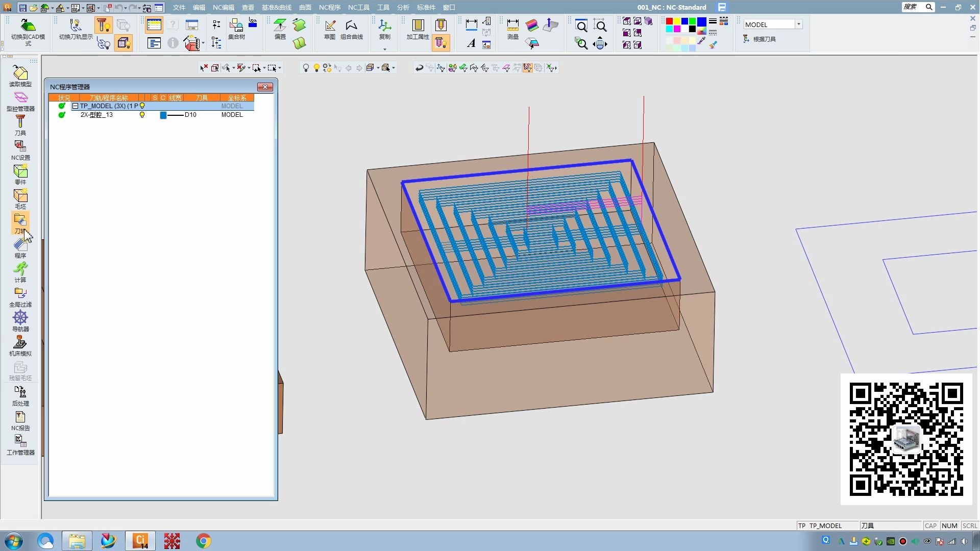Open the 刀具 (tools) sidebar icon
980x551 pixels.
coord(20,123)
